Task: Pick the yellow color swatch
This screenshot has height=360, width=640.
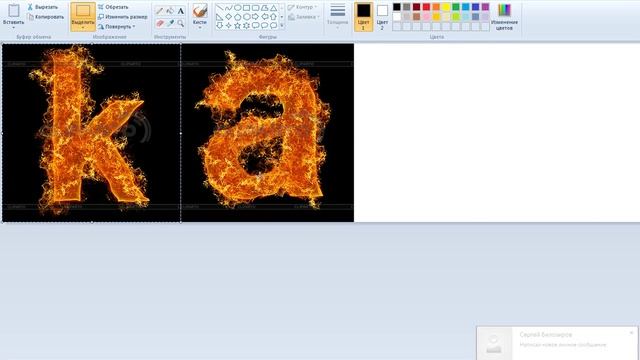Action: [446, 7]
